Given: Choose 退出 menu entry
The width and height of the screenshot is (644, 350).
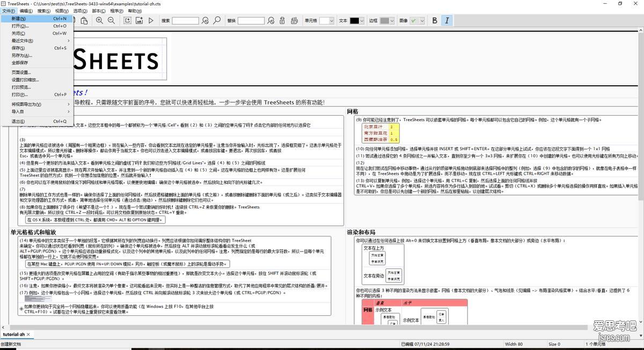Looking at the screenshot, I should (x=37, y=121).
